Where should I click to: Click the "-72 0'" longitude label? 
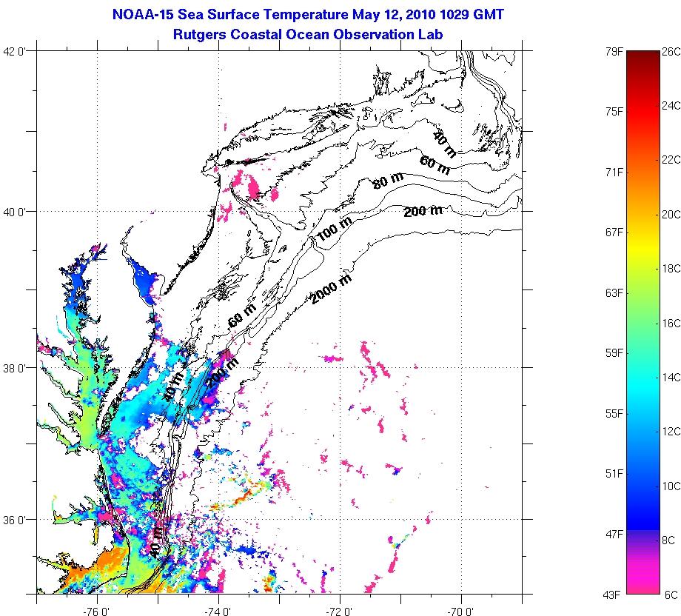(340, 612)
